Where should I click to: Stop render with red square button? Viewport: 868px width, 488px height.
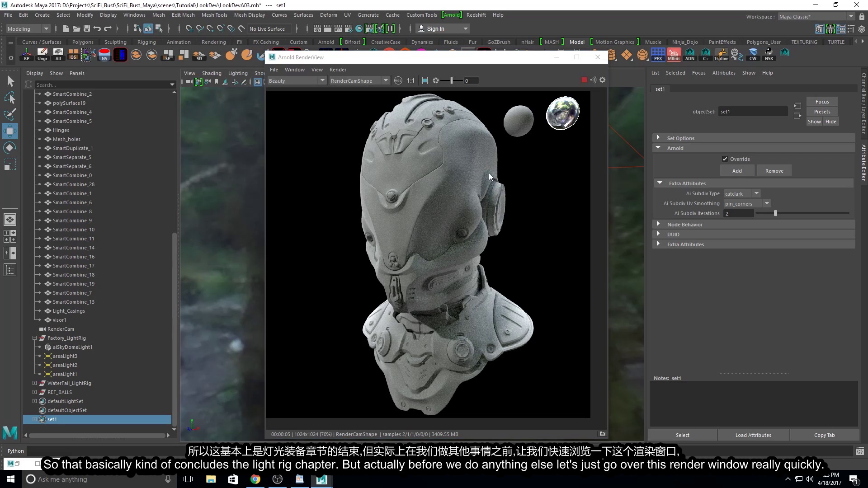pos(584,80)
